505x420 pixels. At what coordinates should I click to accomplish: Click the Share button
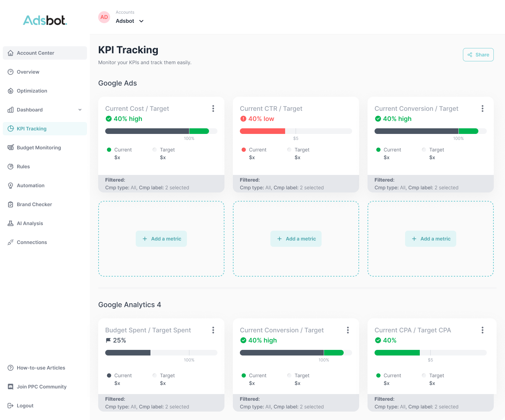[x=478, y=55]
